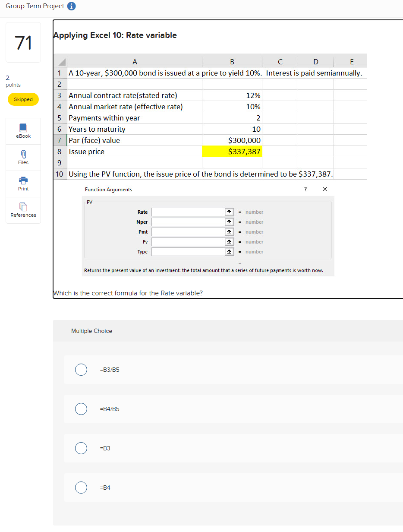Viewport: 403px width, 532px height.
Task: Select the =B4/B5 answer option
Action: [x=81, y=409]
